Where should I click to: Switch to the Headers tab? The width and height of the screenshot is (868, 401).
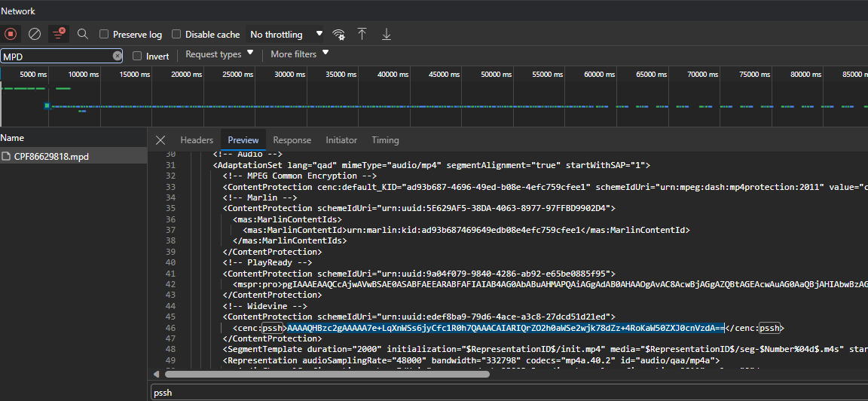pyautogui.click(x=197, y=140)
